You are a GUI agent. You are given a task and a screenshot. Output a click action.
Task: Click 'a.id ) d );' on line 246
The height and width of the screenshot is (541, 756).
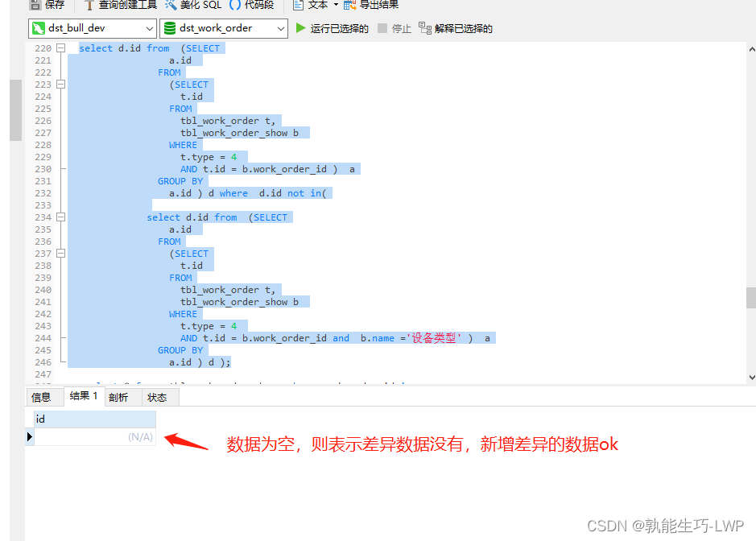(x=200, y=362)
